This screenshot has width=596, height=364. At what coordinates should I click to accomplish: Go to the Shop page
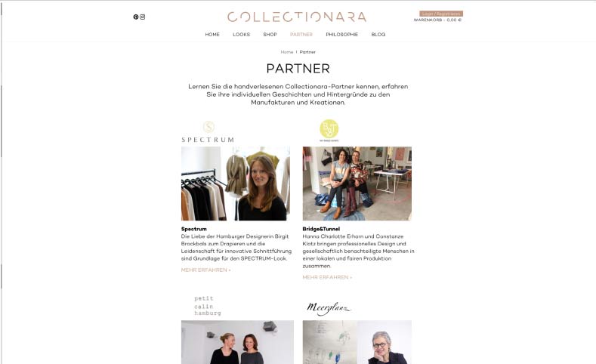pyautogui.click(x=270, y=35)
